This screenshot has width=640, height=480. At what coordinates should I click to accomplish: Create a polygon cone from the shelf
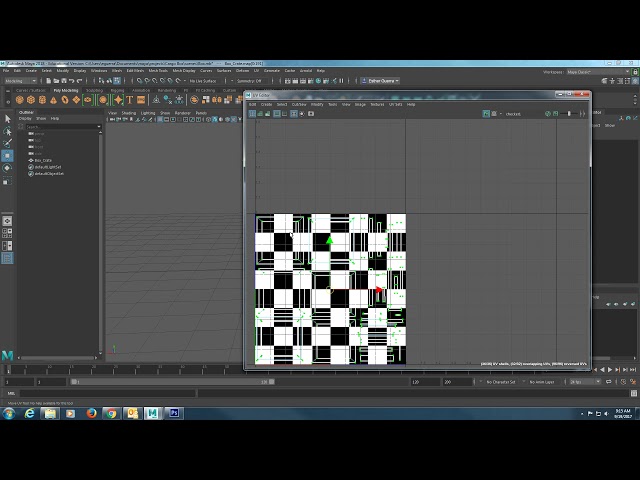coord(53,100)
